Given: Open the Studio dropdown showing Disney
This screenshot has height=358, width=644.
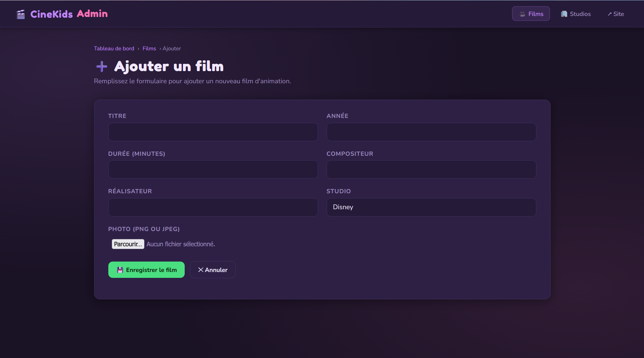Looking at the screenshot, I should coord(431,207).
